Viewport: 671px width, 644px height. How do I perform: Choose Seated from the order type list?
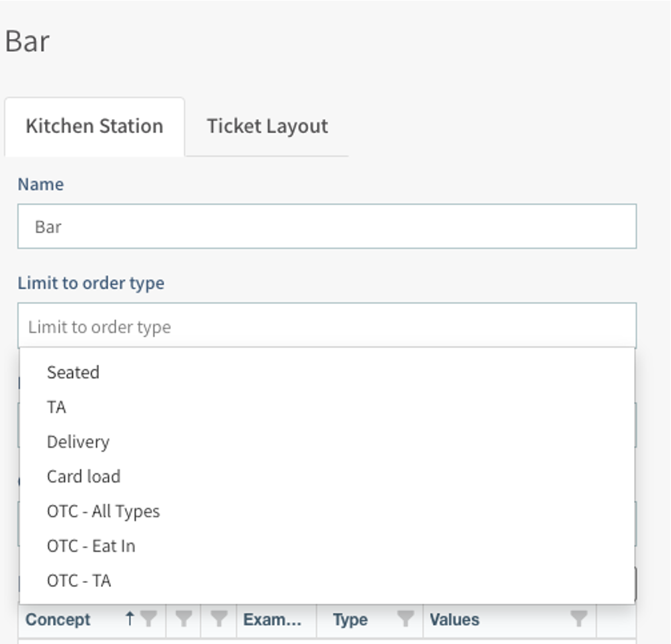point(73,372)
